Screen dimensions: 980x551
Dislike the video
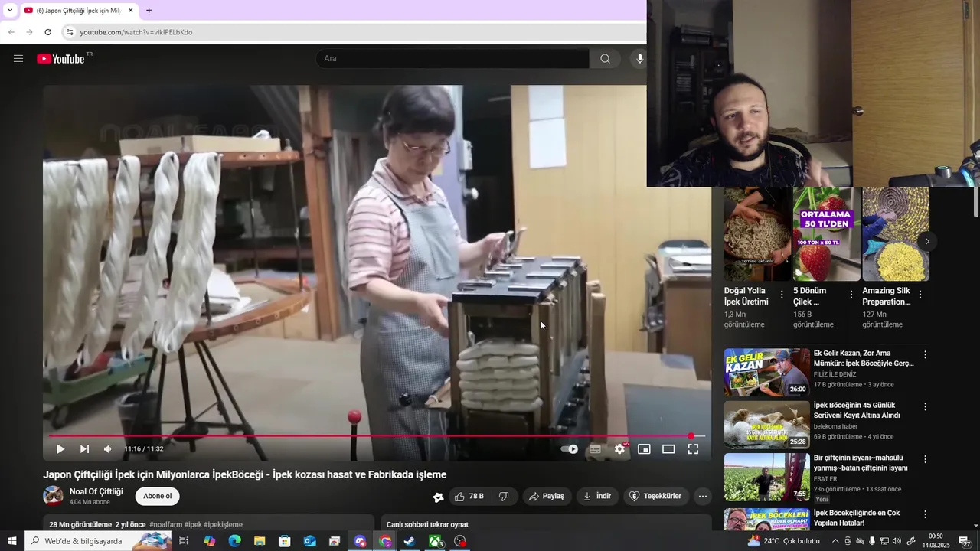[504, 497]
